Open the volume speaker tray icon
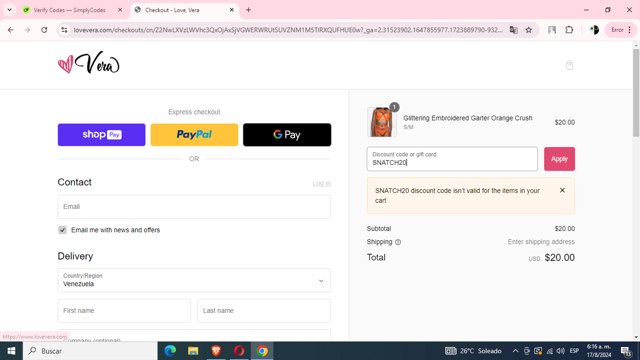This screenshot has width=640, height=360. (x=560, y=351)
